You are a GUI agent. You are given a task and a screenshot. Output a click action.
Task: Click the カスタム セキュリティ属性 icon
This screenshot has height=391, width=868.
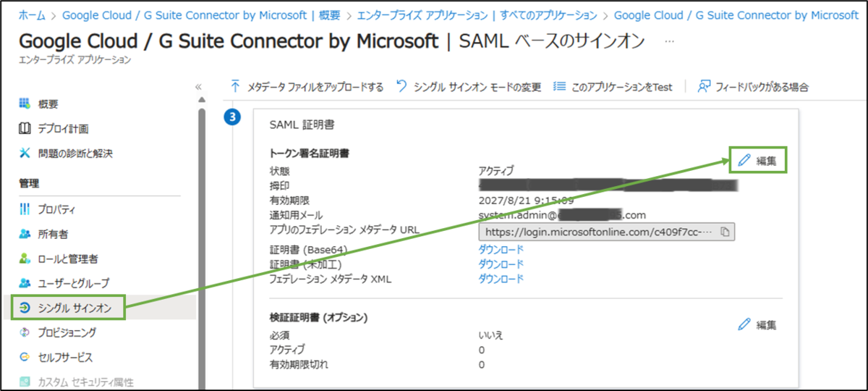point(25,382)
